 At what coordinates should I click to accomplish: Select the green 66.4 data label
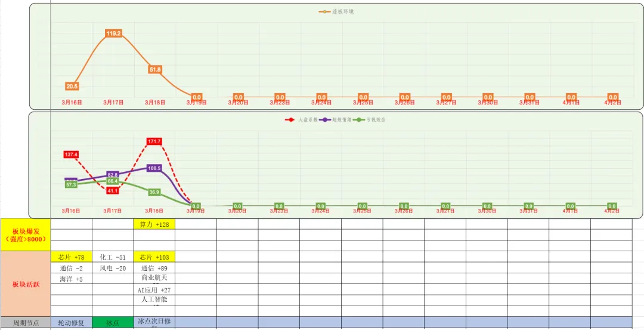(113, 181)
